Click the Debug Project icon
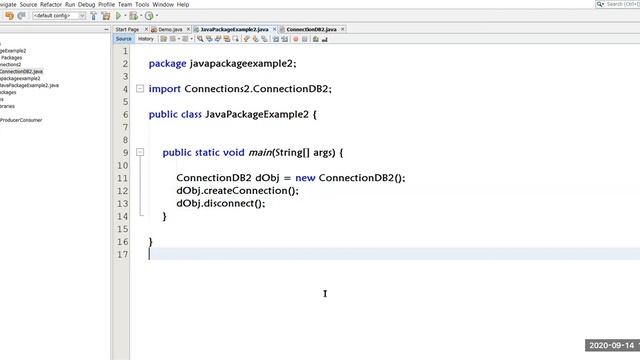 [x=133, y=16]
